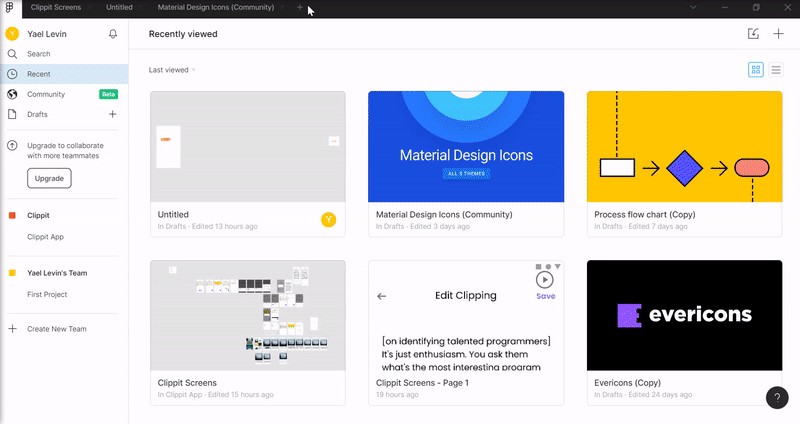This screenshot has width=800, height=424.
Task: Click 'Upgrade to collaborate with more teammates' text
Action: point(65,151)
